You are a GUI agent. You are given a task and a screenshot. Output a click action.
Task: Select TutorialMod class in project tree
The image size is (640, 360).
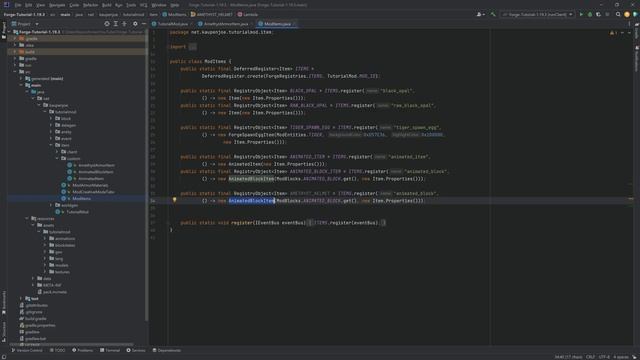78,212
